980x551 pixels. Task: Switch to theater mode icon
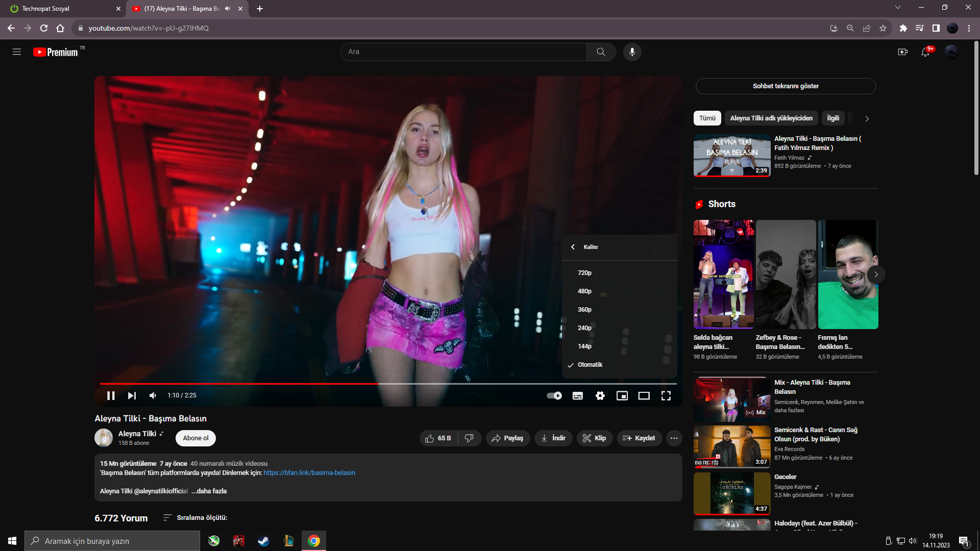644,395
